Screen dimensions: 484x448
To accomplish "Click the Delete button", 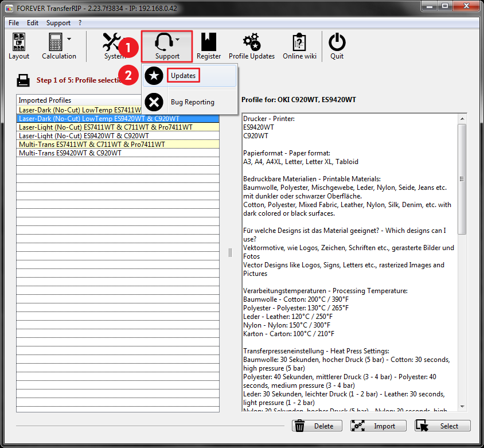I will pos(317,426).
